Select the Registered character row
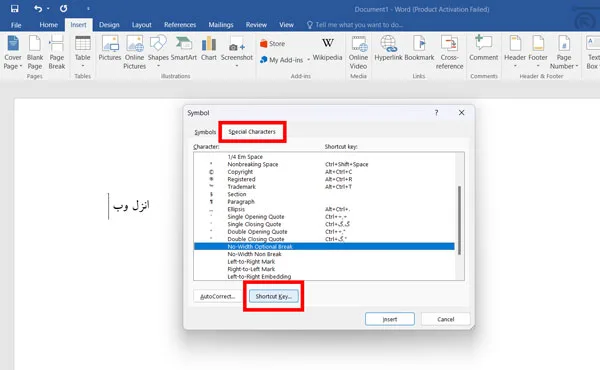The width and height of the screenshot is (600, 370). point(324,179)
